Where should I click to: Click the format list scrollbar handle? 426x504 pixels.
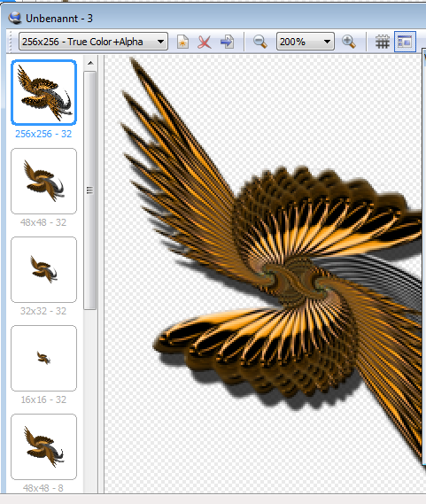90,190
